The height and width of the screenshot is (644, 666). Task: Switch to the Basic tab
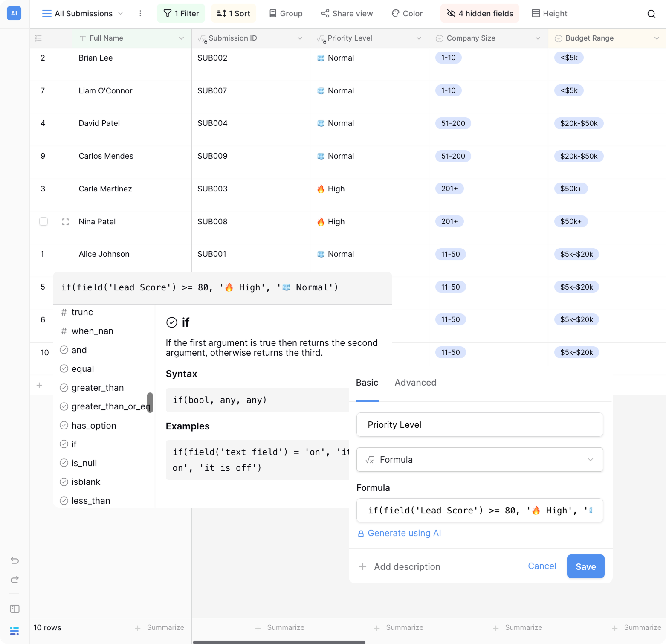tap(367, 383)
